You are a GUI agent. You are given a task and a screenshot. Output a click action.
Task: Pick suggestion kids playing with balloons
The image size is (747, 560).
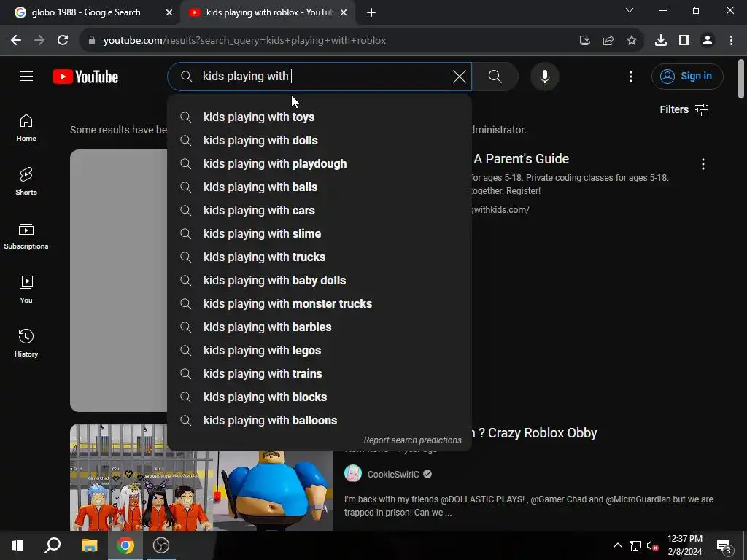(x=320, y=421)
